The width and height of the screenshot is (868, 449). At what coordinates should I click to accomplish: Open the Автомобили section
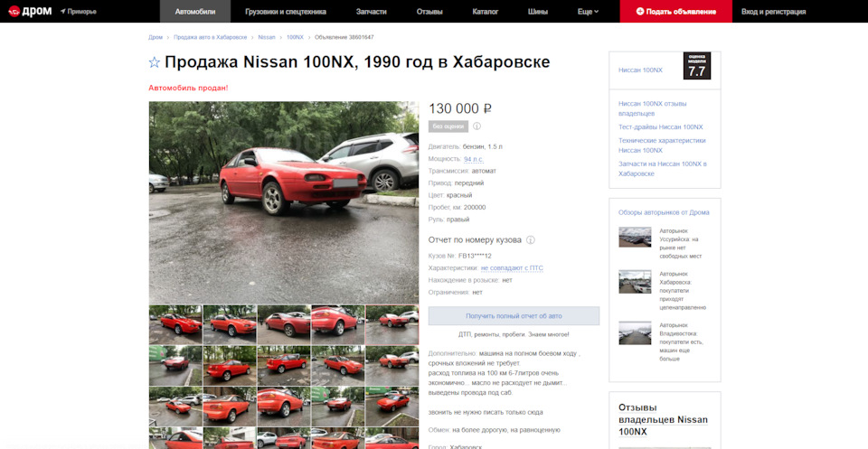[195, 12]
